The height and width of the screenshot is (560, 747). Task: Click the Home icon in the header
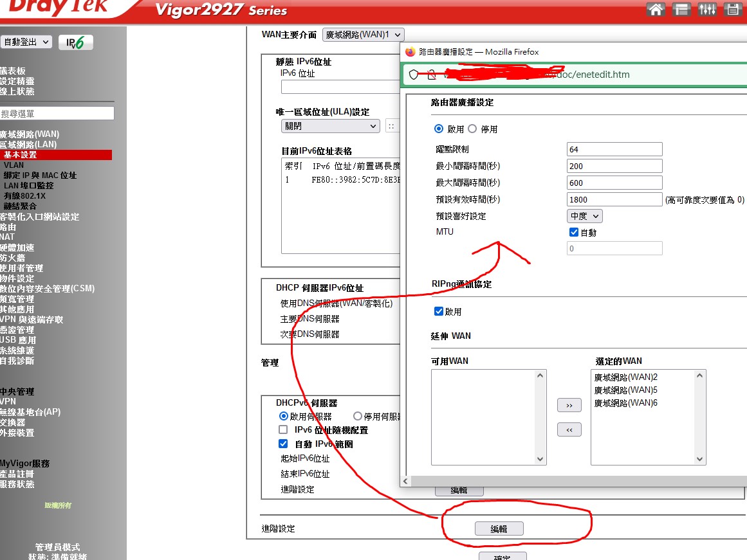(x=656, y=9)
